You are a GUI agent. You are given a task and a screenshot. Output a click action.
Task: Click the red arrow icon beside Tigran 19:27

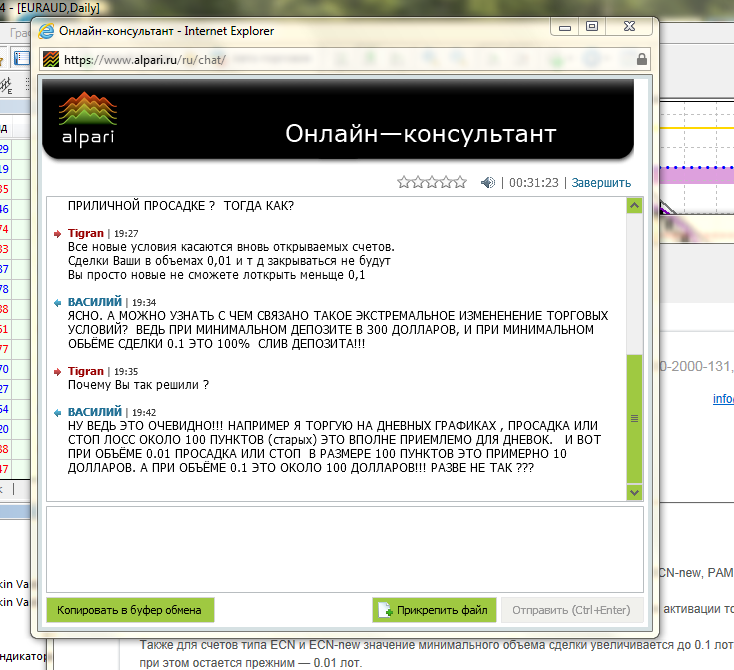58,234
